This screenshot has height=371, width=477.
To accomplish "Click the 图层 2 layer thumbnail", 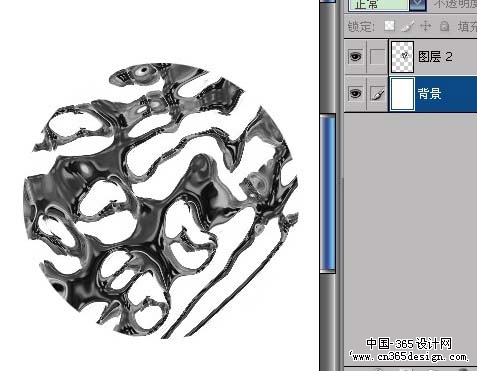I will (x=402, y=57).
